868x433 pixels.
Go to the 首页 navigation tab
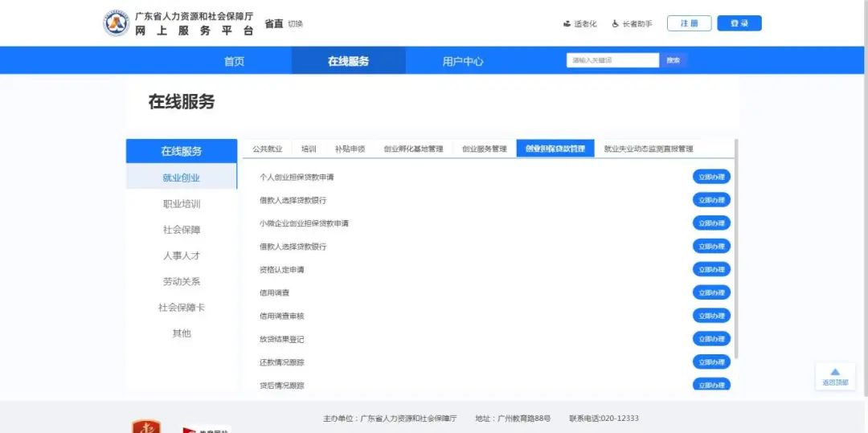click(234, 61)
